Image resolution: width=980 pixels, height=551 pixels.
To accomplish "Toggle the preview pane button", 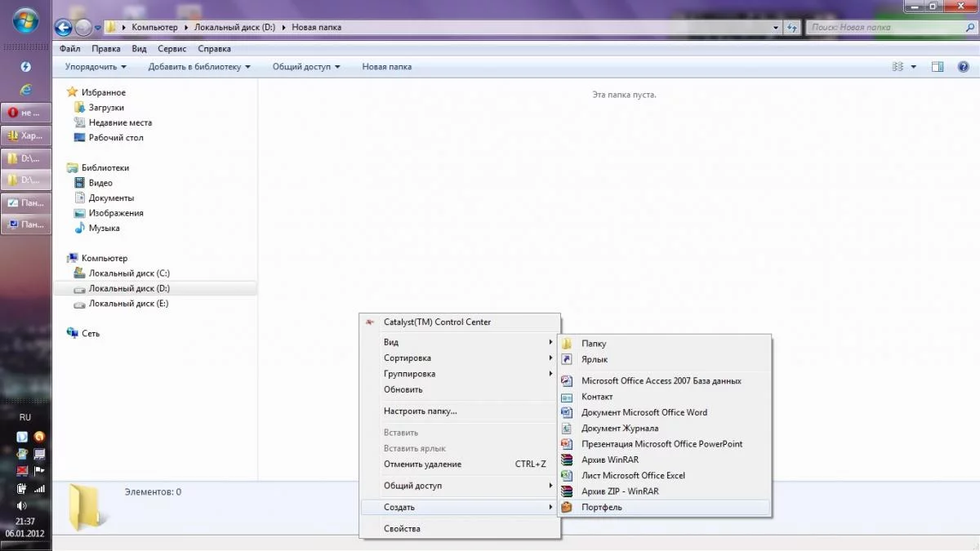I will 938,67.
